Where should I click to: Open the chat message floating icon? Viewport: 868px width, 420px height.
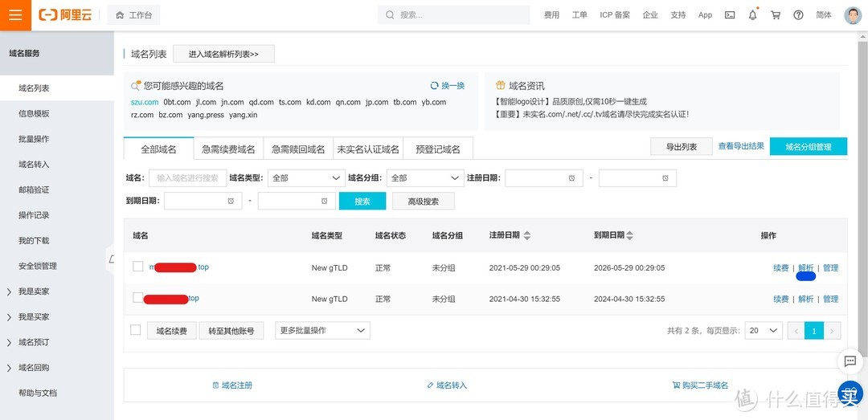point(850,361)
